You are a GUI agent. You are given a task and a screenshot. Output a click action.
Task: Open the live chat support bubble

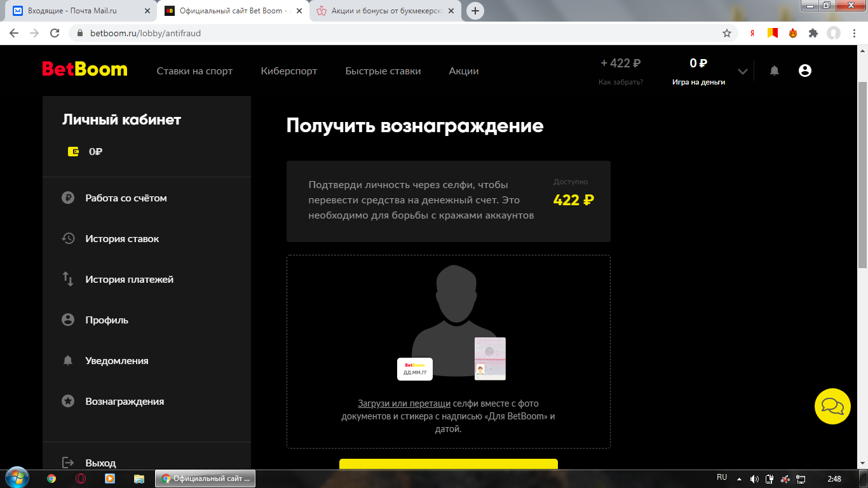[x=832, y=406]
